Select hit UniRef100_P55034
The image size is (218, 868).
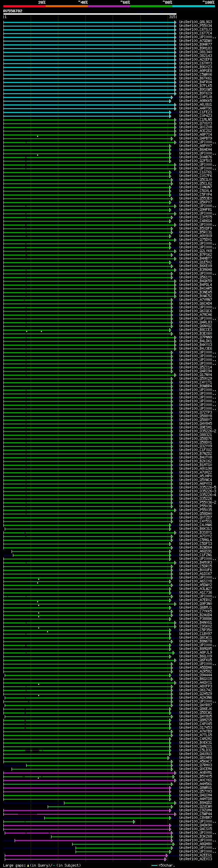(196, 26)
